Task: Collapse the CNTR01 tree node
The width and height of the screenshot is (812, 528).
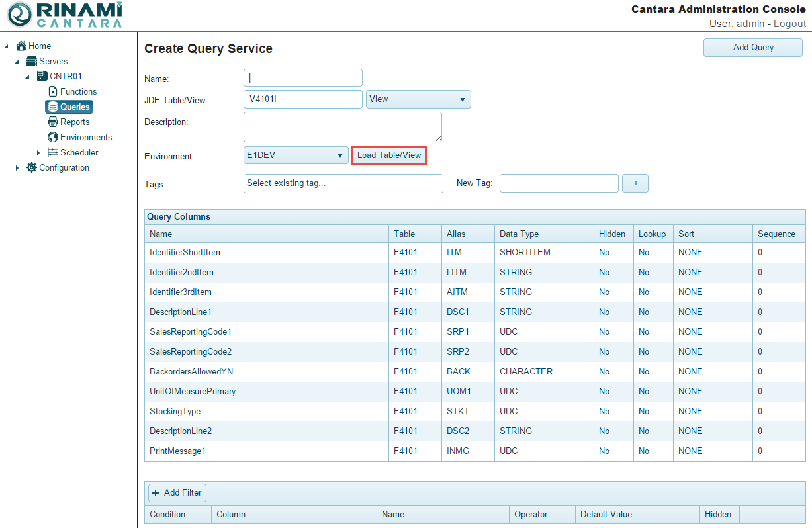Action: click(x=28, y=77)
